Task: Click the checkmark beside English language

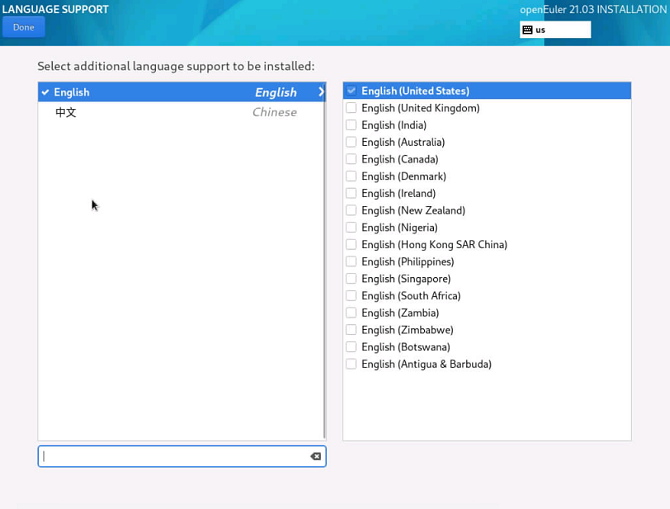Action: [x=45, y=92]
